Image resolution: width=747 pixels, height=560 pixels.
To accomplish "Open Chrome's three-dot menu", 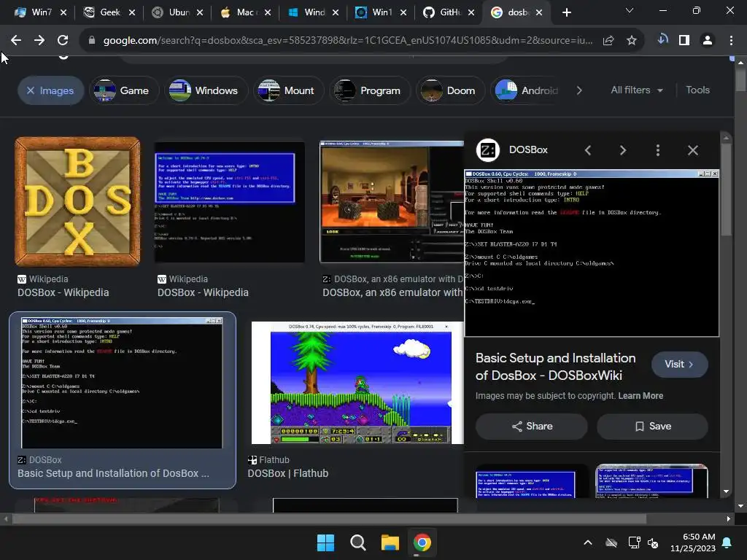I will point(731,41).
